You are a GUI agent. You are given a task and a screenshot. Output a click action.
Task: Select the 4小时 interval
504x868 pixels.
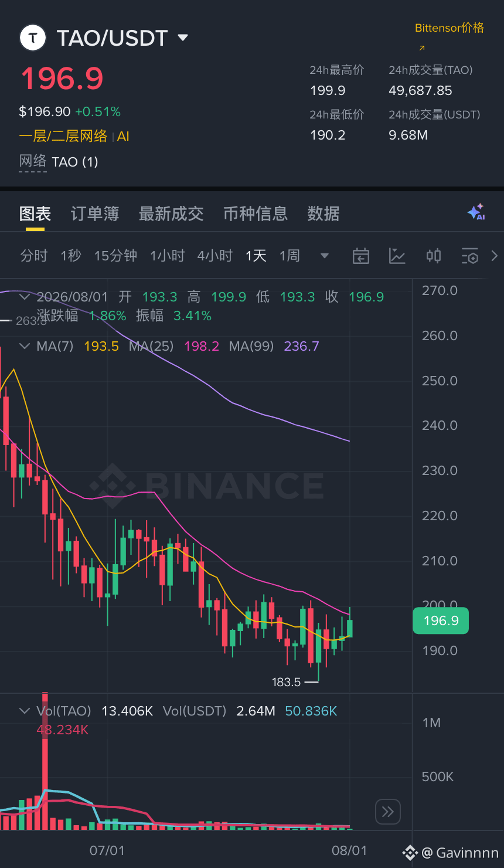click(x=215, y=256)
